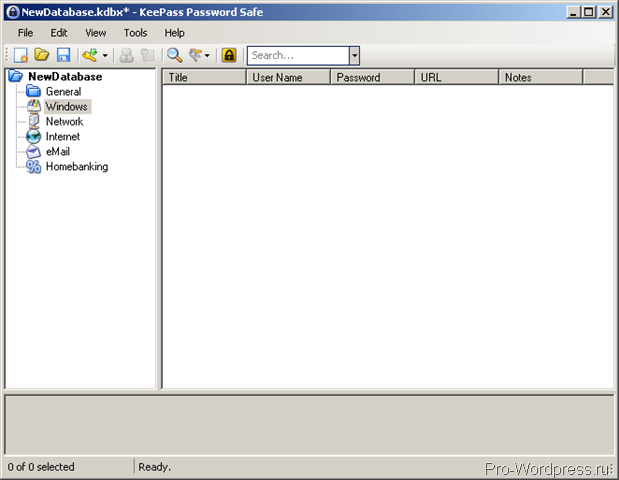Select the Internet group

(63, 137)
